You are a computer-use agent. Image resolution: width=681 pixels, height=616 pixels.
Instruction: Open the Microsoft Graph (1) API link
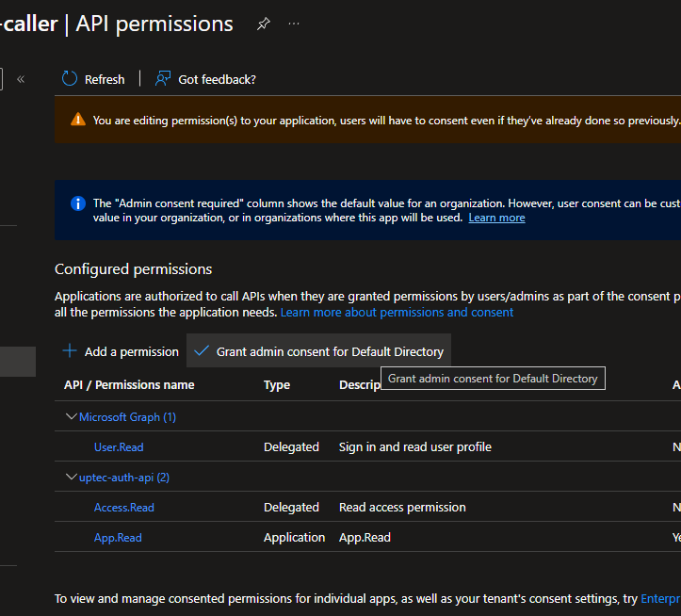tap(127, 416)
